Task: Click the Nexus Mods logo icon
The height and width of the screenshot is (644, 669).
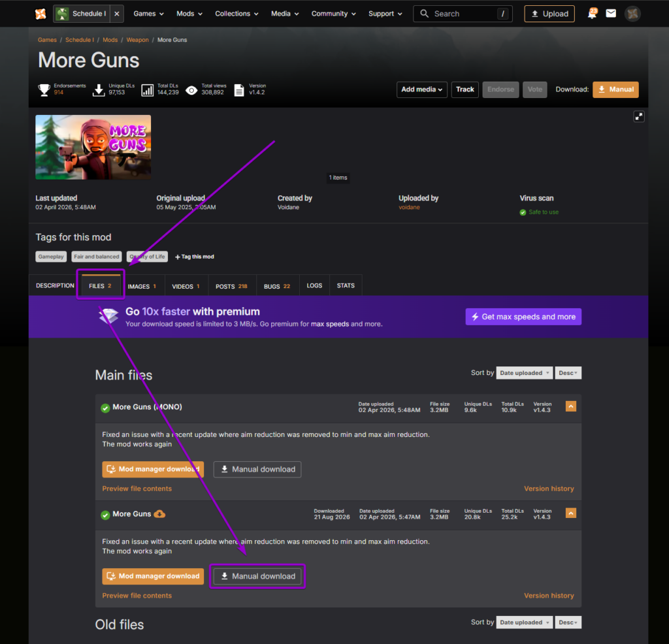Action: coord(41,14)
